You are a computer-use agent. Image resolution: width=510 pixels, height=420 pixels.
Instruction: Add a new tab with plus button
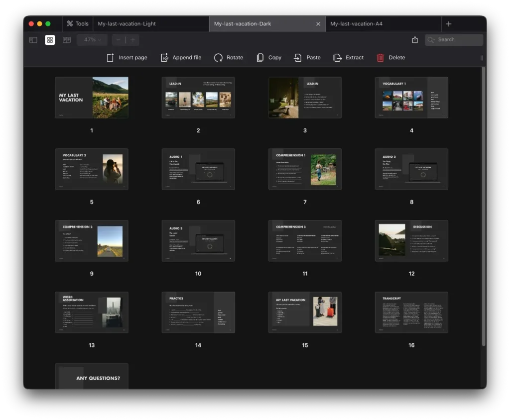(449, 24)
